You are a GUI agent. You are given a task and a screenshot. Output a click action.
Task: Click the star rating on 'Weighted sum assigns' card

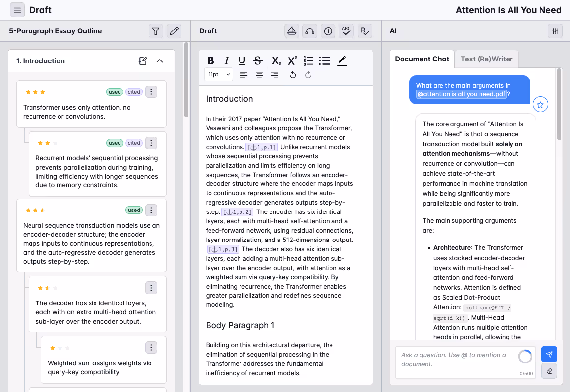60,348
